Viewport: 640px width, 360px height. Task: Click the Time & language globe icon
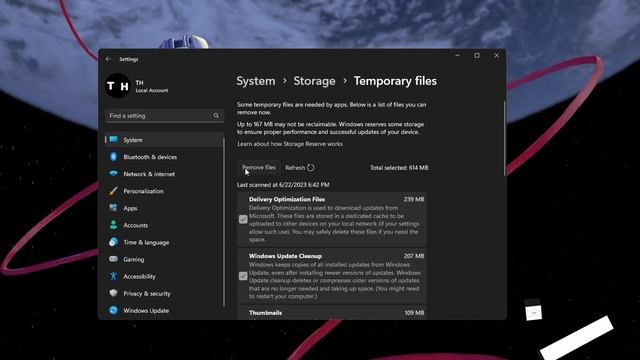113,242
